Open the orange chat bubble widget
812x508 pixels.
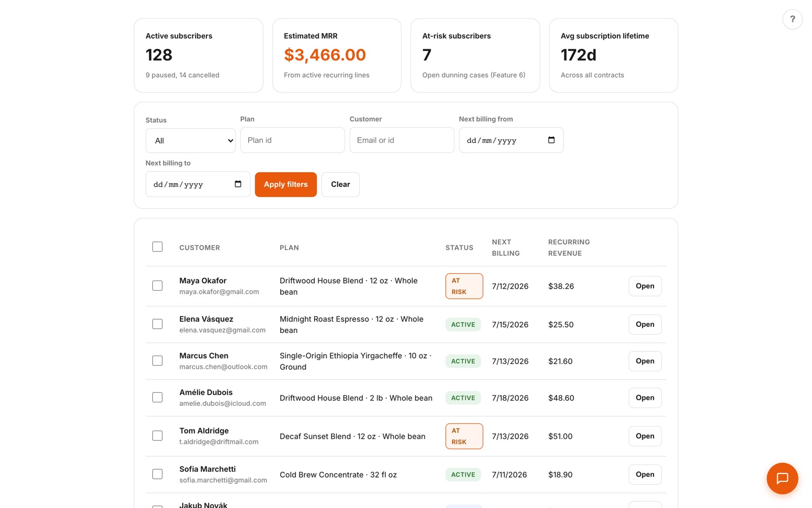click(782, 479)
